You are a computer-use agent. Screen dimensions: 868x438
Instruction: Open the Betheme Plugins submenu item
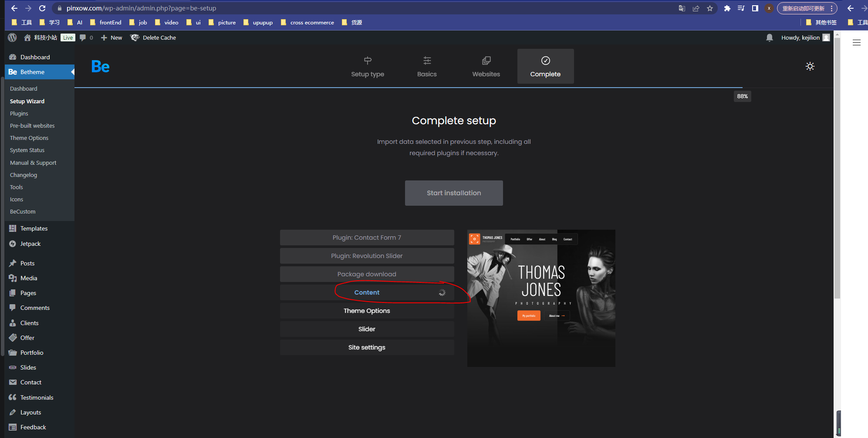coord(19,113)
